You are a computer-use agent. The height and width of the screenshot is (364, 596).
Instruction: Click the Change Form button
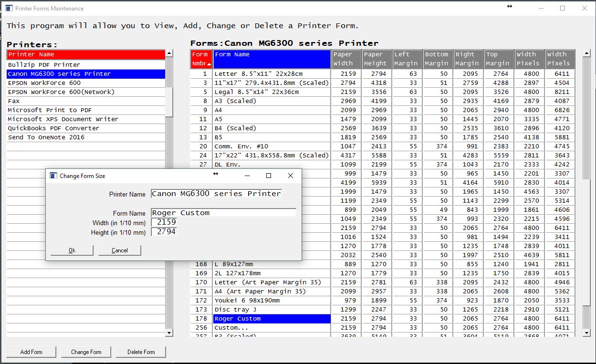tap(86, 352)
